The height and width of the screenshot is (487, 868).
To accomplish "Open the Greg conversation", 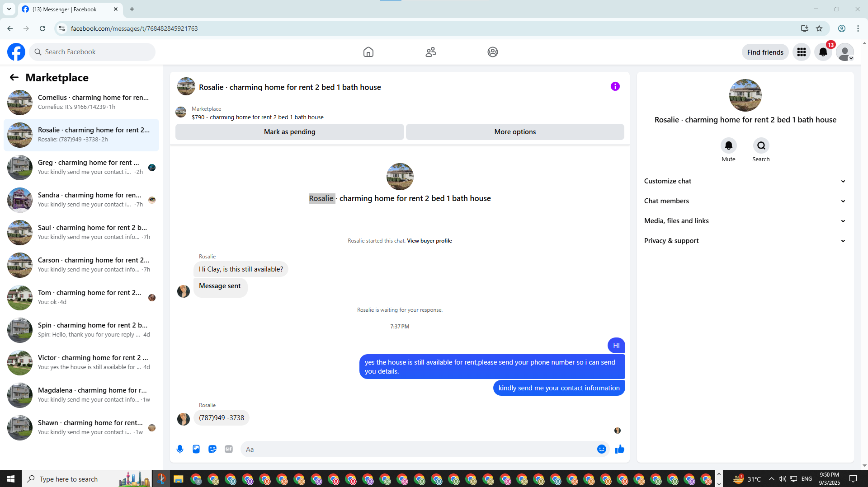I will coord(81,168).
